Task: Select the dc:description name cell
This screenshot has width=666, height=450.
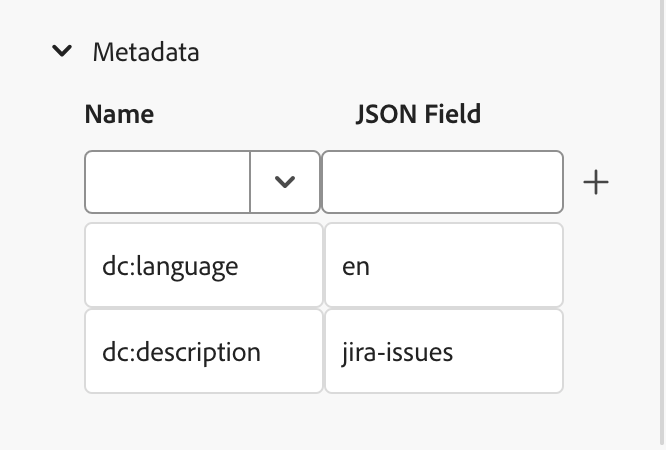Action: (203, 352)
